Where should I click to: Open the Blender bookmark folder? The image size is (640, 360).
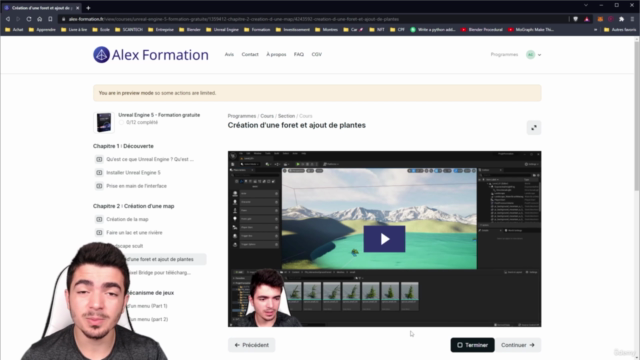(x=190, y=30)
